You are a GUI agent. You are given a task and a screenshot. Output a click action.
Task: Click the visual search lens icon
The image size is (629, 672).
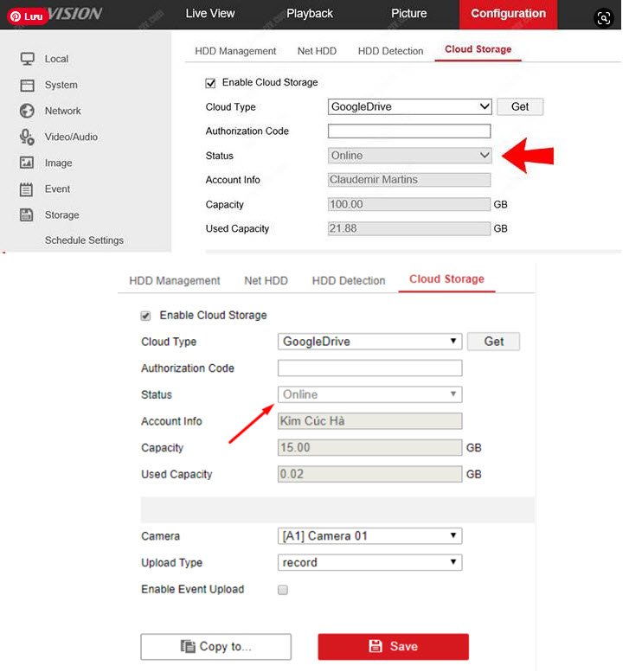pyautogui.click(x=603, y=17)
